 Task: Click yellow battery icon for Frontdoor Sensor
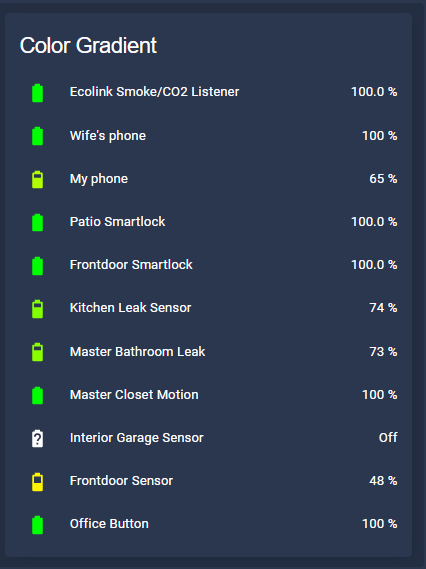[x=37, y=481]
